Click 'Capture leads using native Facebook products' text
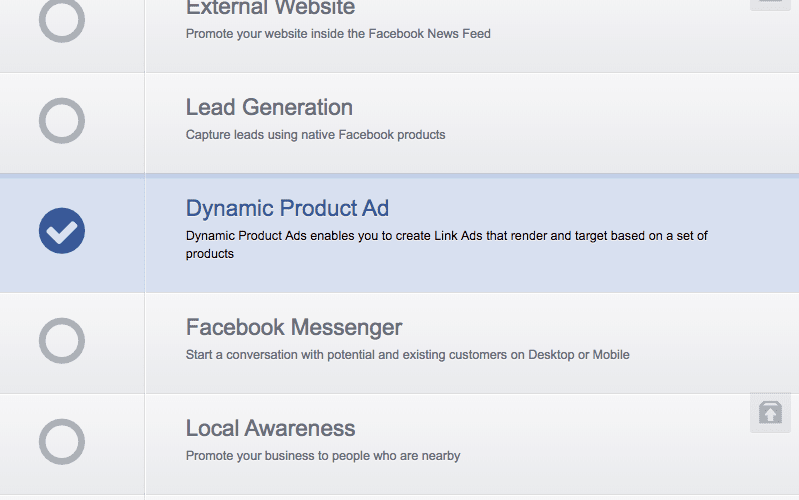 tap(315, 134)
